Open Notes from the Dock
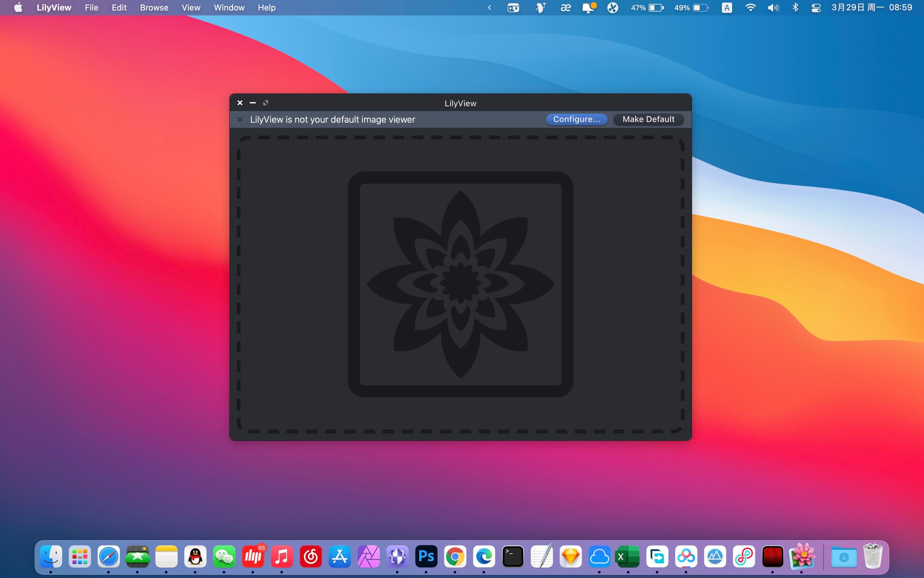 coord(167,556)
